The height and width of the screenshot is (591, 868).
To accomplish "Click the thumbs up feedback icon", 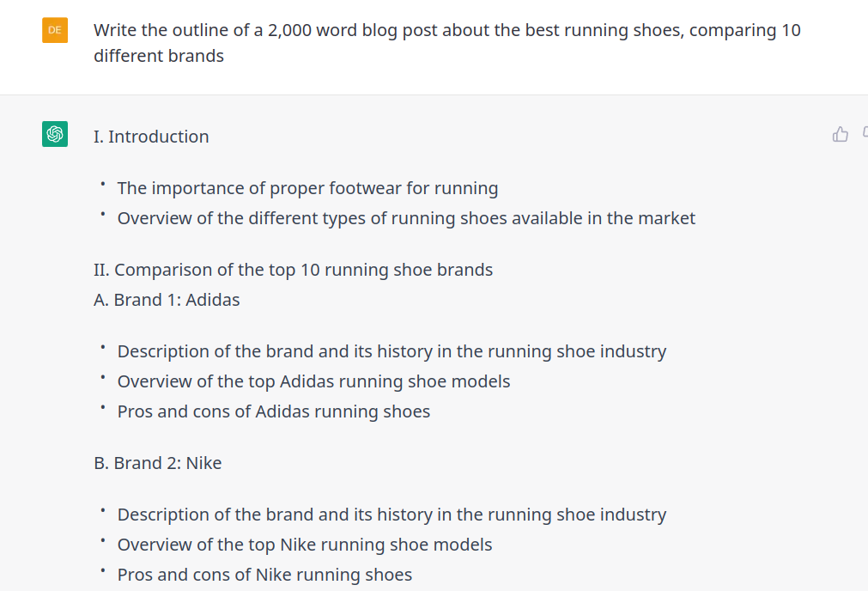I will click(x=840, y=134).
